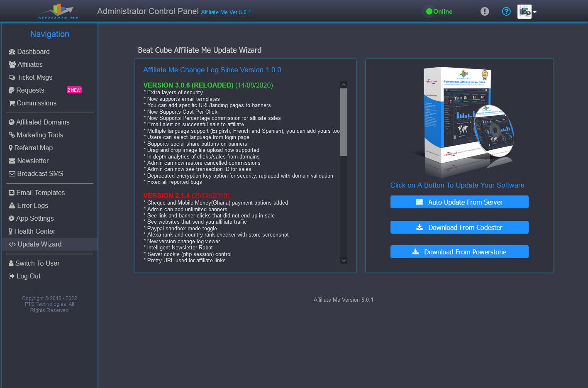Viewport: 588px width, 388px height.
Task: Click the Switch To User person icon
Action: click(x=11, y=264)
